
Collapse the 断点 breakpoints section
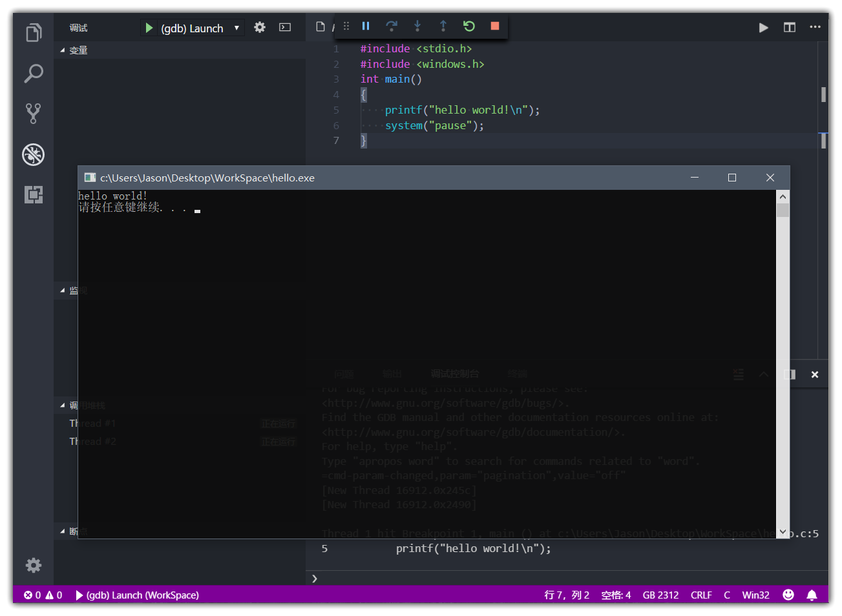[62, 531]
